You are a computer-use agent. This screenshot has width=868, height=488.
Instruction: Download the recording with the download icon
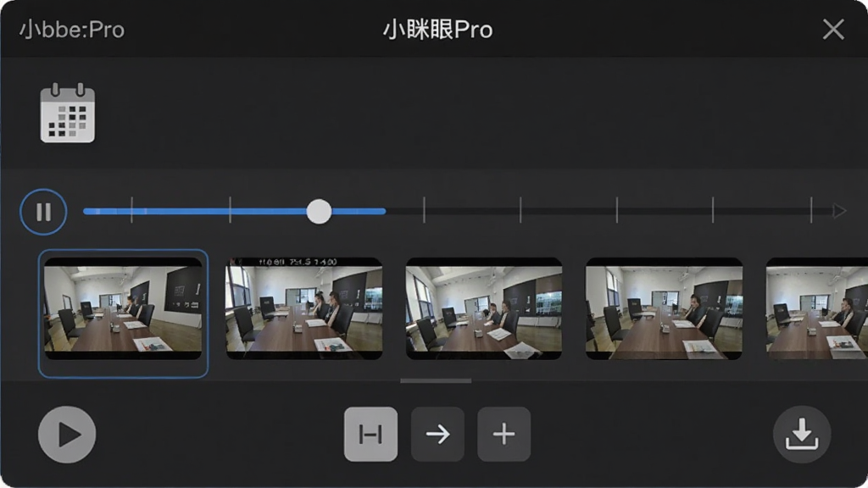(802, 435)
